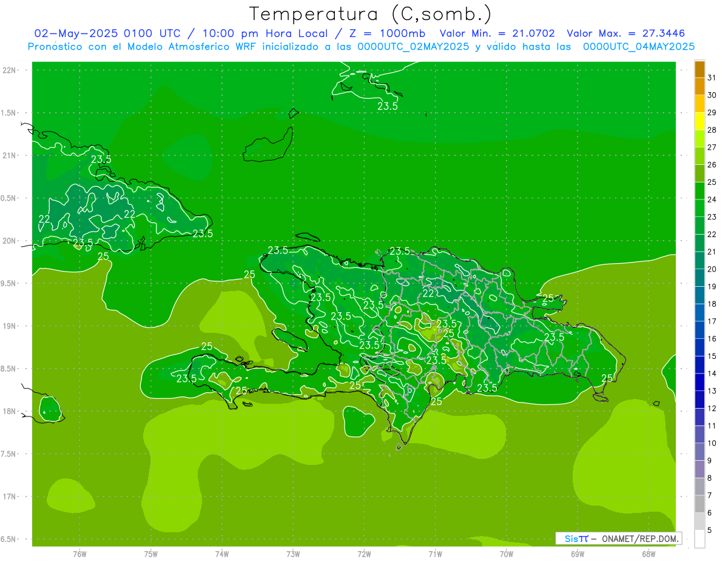Click the "20N" latitude axis label
The image size is (728, 562).
8,241
